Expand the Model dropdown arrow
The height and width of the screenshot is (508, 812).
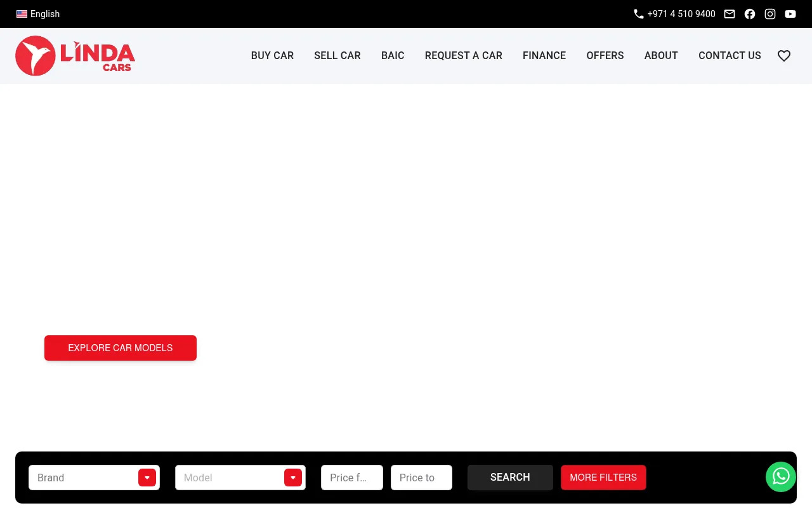(x=293, y=478)
